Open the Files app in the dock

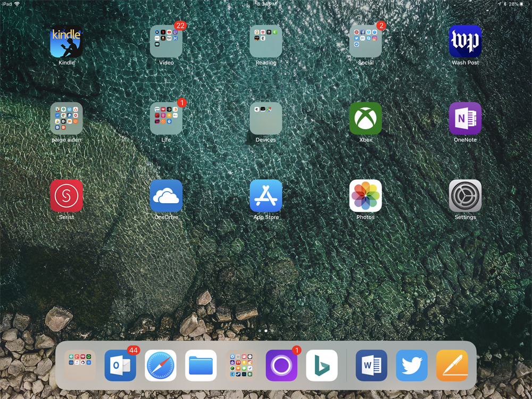point(201,365)
